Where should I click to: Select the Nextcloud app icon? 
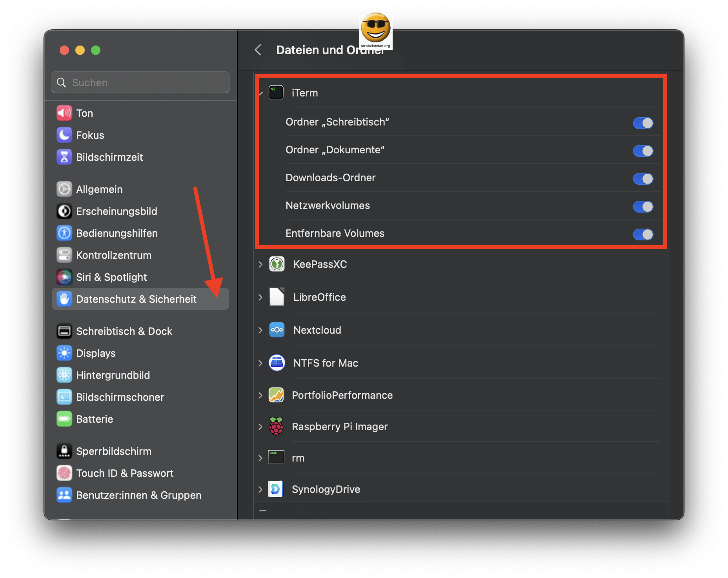[x=276, y=330]
